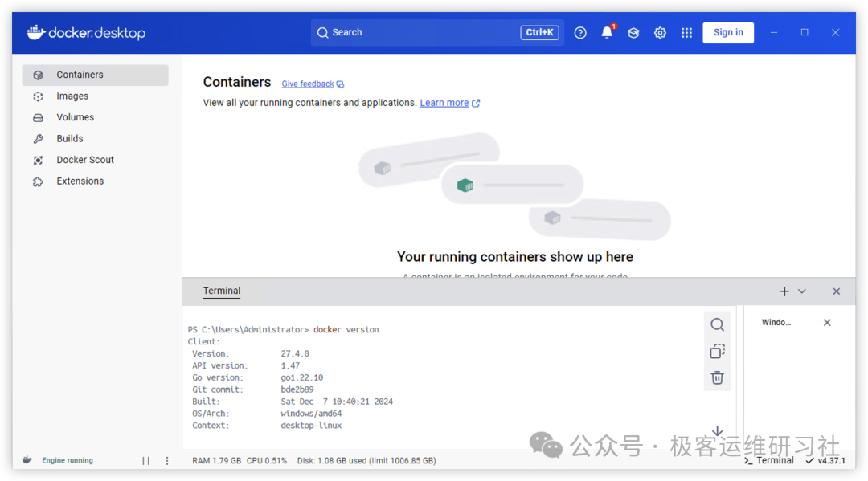Click the terminal trash delete icon
The height and width of the screenshot is (481, 868).
(718, 377)
